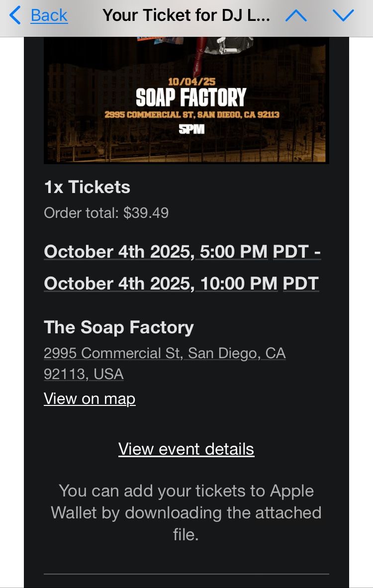Select the '1x Tickets' heading

coord(87,187)
